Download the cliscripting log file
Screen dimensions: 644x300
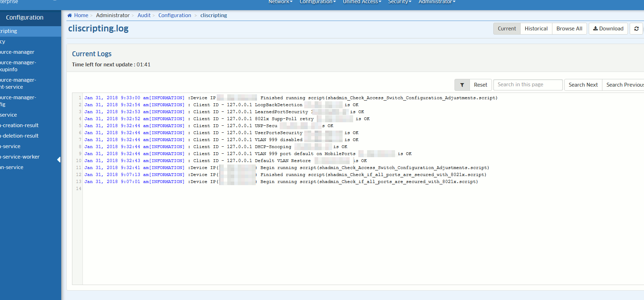pyautogui.click(x=608, y=29)
